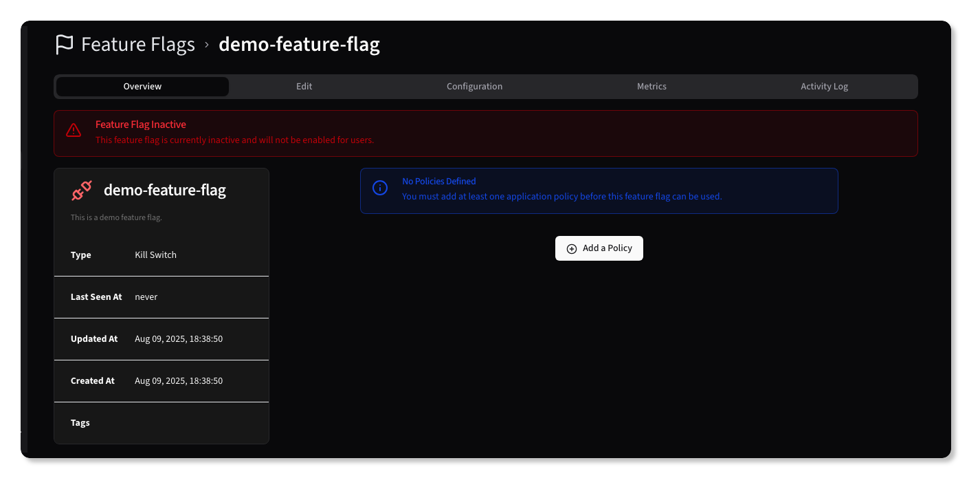View the Metrics tab
The image size is (980, 487).
[x=652, y=87]
